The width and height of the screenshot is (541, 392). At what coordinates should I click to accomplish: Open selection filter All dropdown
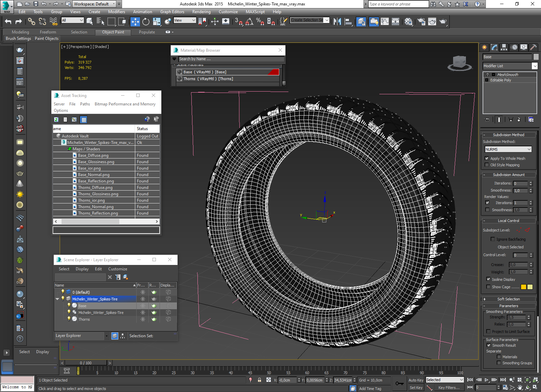click(x=72, y=20)
